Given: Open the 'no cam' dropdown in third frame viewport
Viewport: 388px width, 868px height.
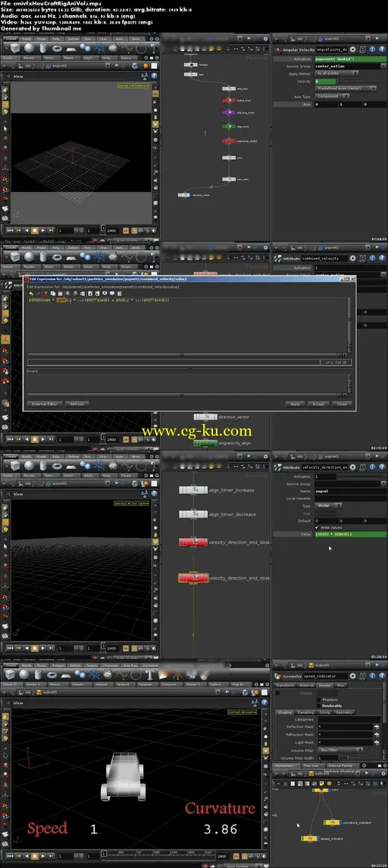Looking at the screenshot, I should pos(140,504).
